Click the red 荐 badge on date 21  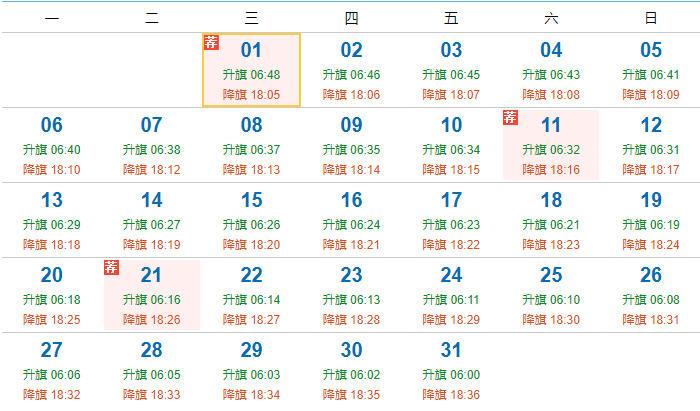point(111,267)
